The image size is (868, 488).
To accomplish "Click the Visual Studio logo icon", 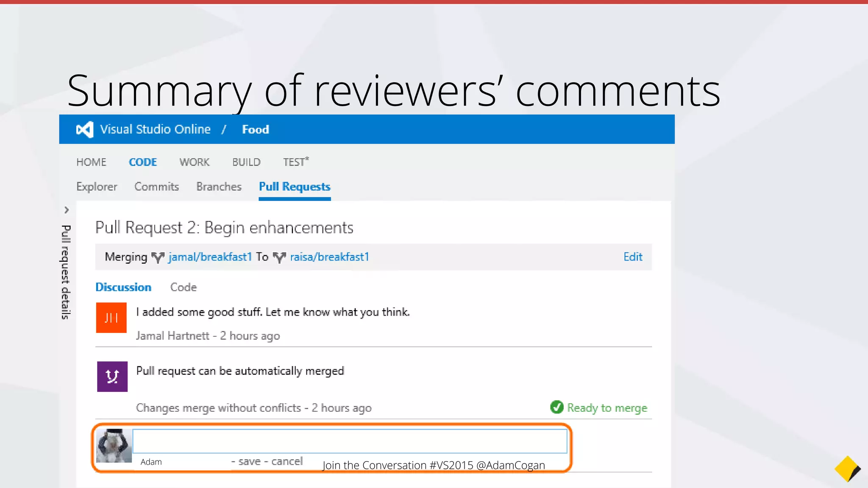I will click(85, 130).
